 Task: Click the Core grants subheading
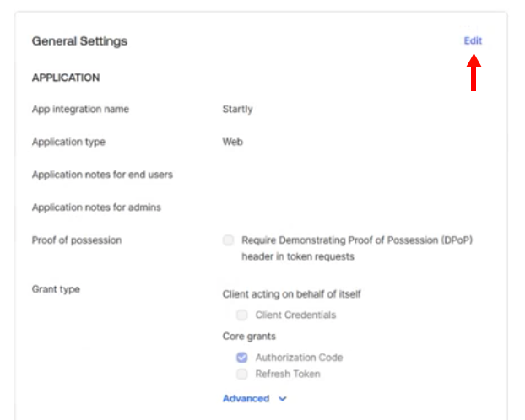249,337
